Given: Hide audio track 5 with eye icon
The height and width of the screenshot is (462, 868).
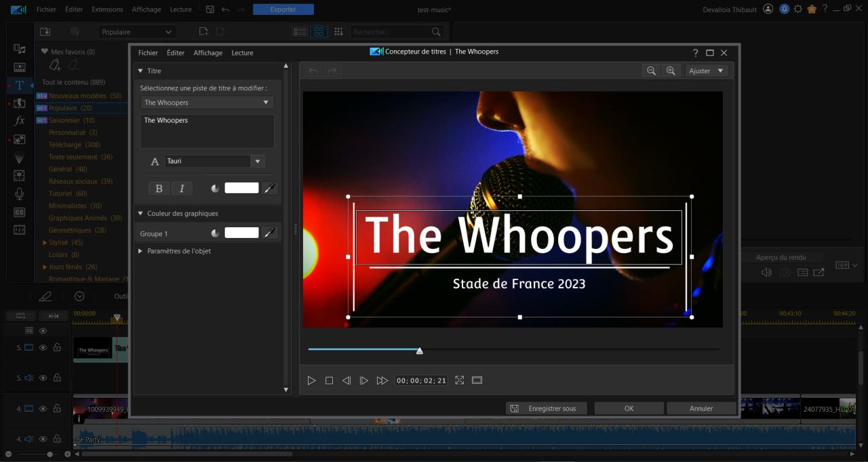Looking at the screenshot, I should 43,378.
